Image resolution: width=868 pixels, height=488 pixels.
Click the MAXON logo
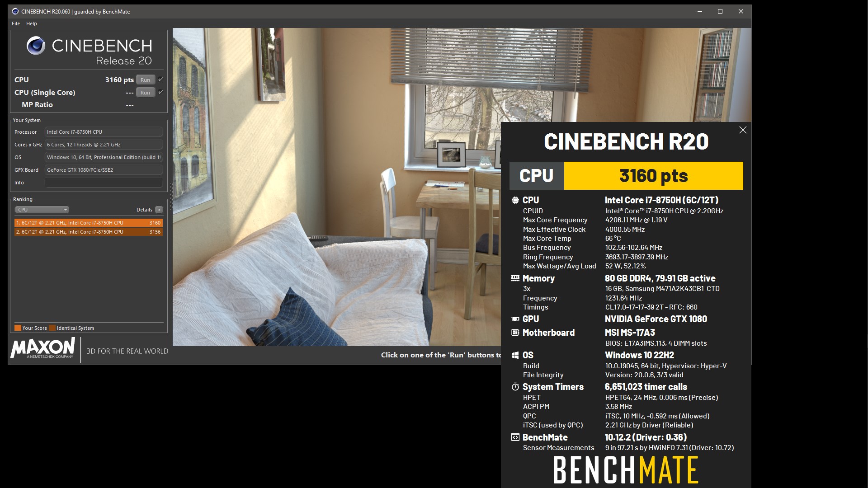click(x=43, y=348)
